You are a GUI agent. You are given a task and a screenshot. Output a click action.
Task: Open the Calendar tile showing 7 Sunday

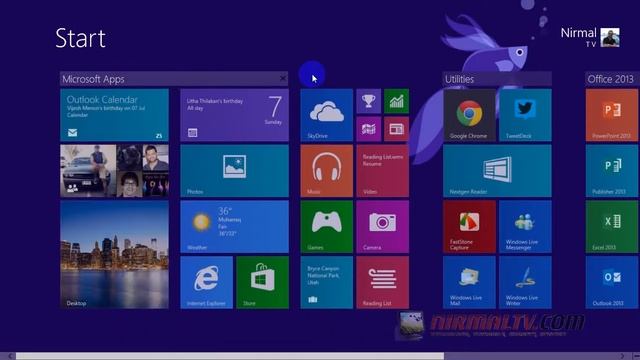pos(234,115)
